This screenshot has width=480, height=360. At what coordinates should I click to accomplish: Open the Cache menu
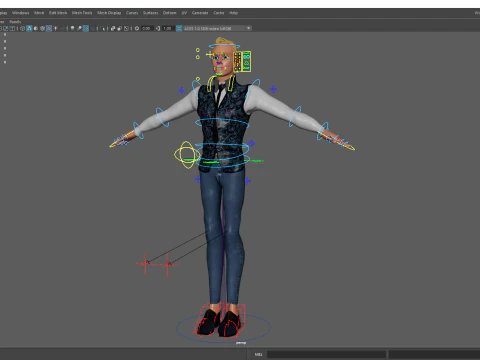(x=219, y=13)
